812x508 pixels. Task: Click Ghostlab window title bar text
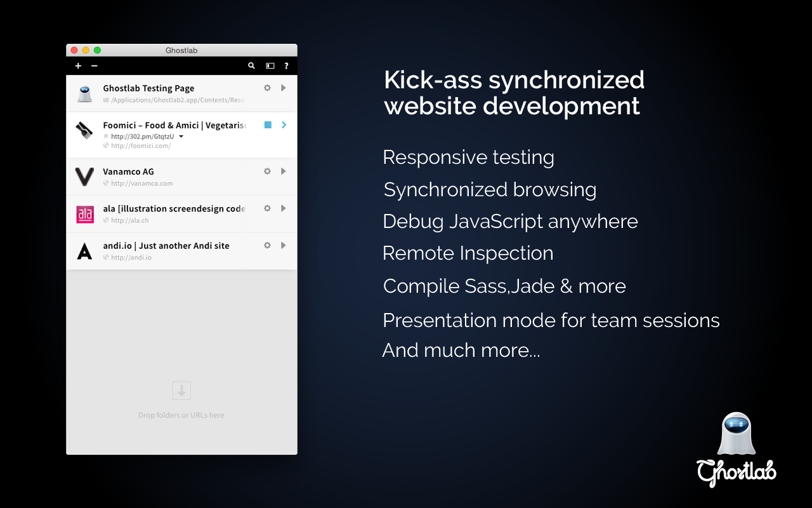181,50
